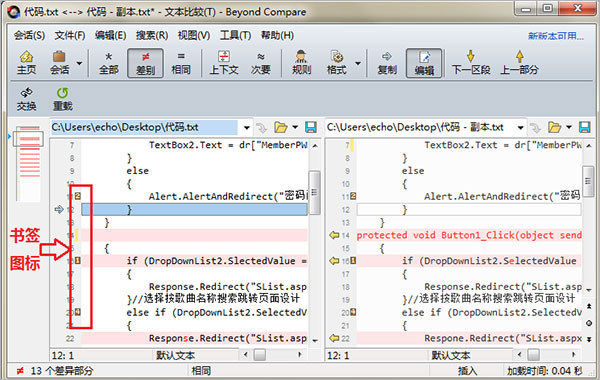The image size is (600, 380).
Task: Toggle 上下文 context display
Action: click(224, 63)
